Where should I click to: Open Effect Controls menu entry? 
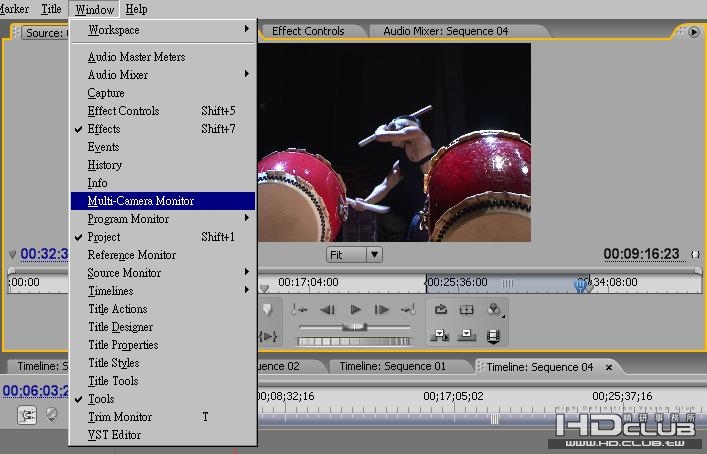tap(163, 111)
